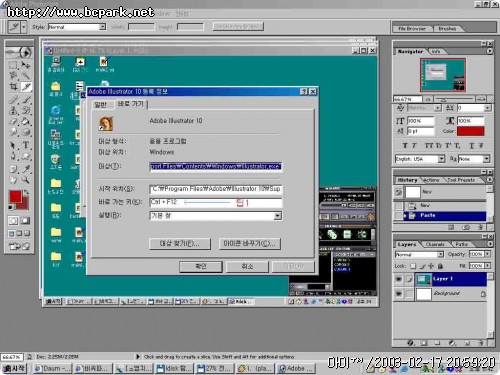Select the Move tool

click(26, 65)
